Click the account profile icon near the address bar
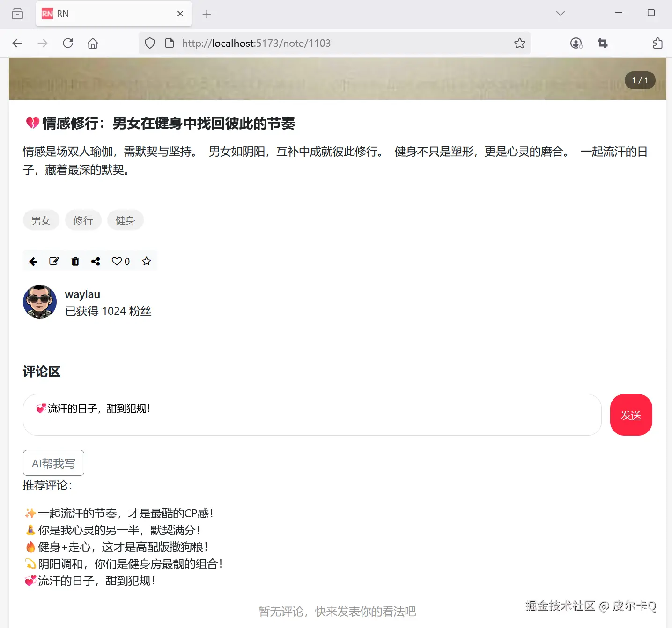 pos(576,43)
